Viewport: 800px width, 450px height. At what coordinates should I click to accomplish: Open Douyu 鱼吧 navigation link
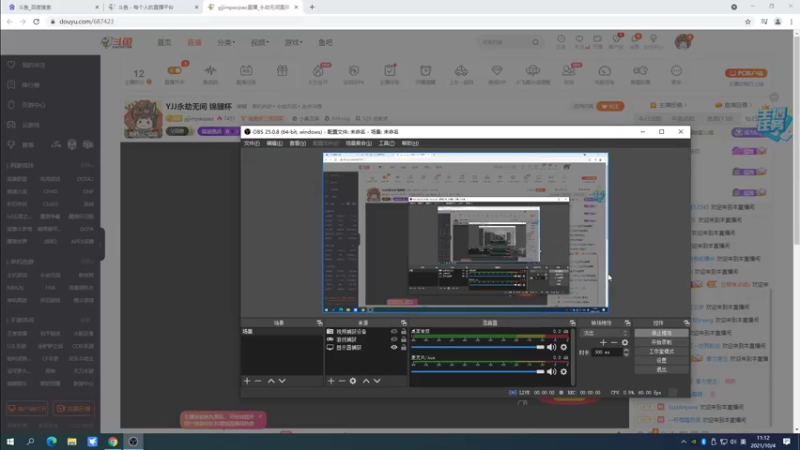point(326,42)
